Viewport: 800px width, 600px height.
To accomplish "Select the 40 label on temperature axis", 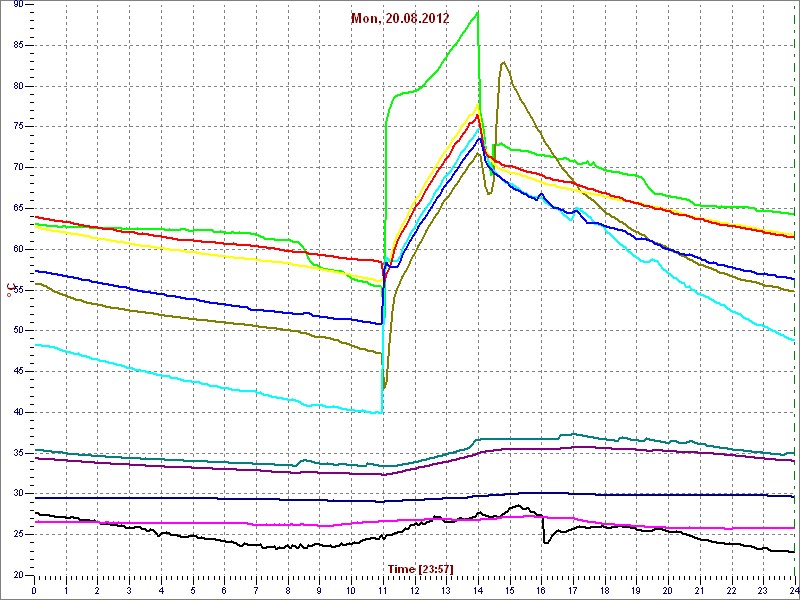I will (x=18, y=412).
